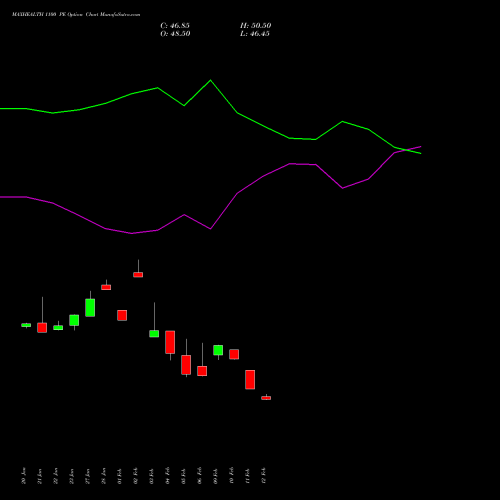Select the 10 Feb date label on the axis
The height and width of the screenshot is (500, 500).
point(231,476)
